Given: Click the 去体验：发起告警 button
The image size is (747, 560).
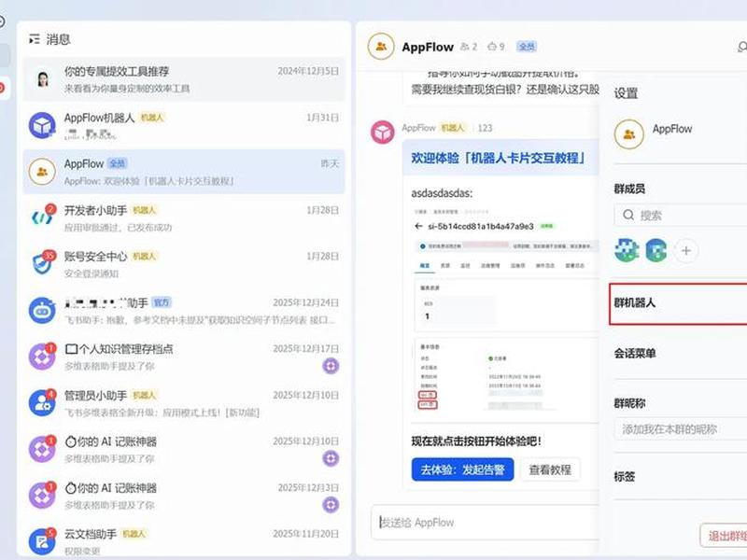Looking at the screenshot, I should tap(462, 469).
